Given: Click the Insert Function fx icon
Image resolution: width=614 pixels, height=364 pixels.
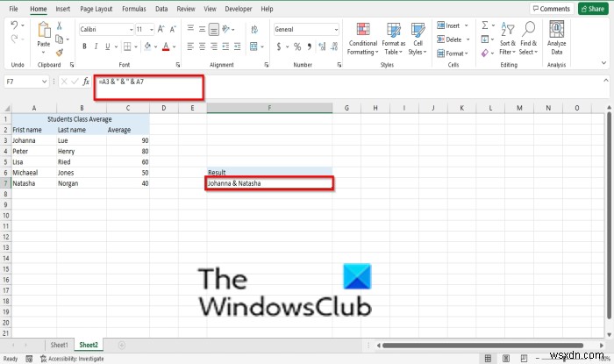Looking at the screenshot, I should point(86,82).
